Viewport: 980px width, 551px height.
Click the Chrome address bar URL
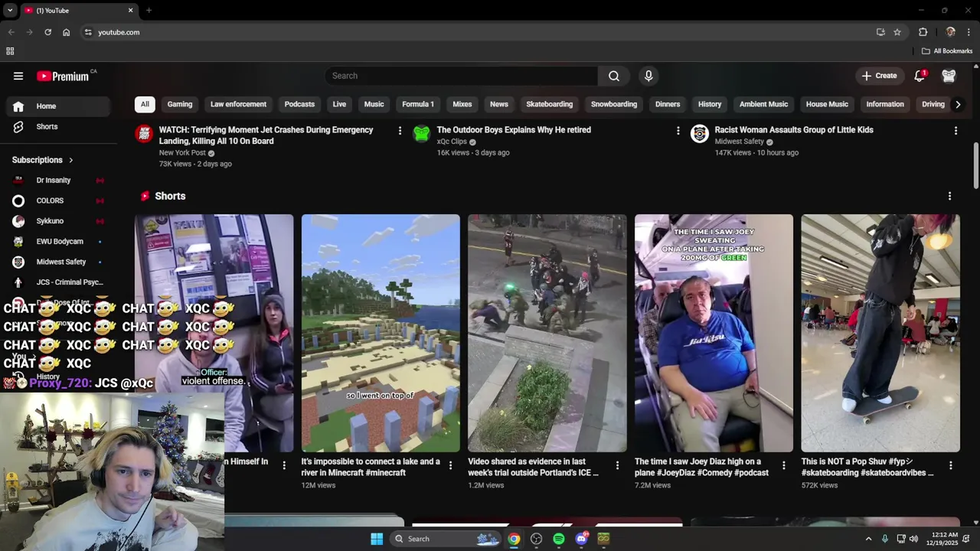119,32
